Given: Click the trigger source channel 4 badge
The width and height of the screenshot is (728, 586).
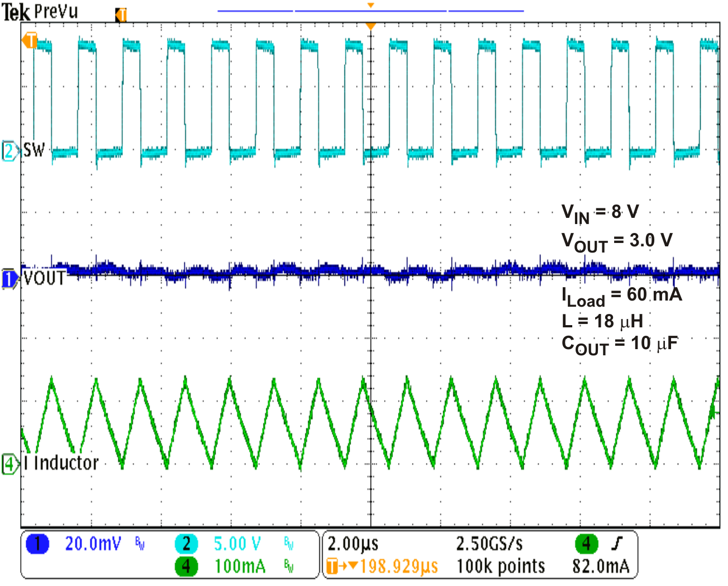Looking at the screenshot, I should pyautogui.click(x=586, y=543).
